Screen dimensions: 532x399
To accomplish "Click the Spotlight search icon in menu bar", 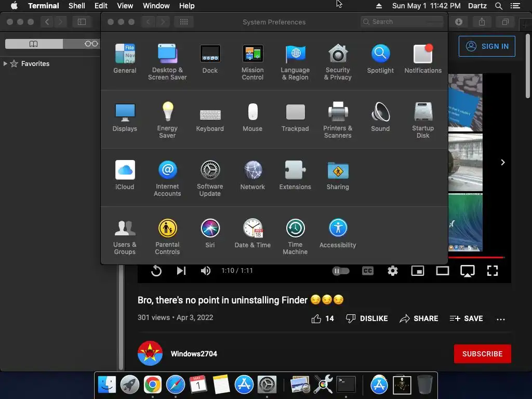I will tap(498, 6).
